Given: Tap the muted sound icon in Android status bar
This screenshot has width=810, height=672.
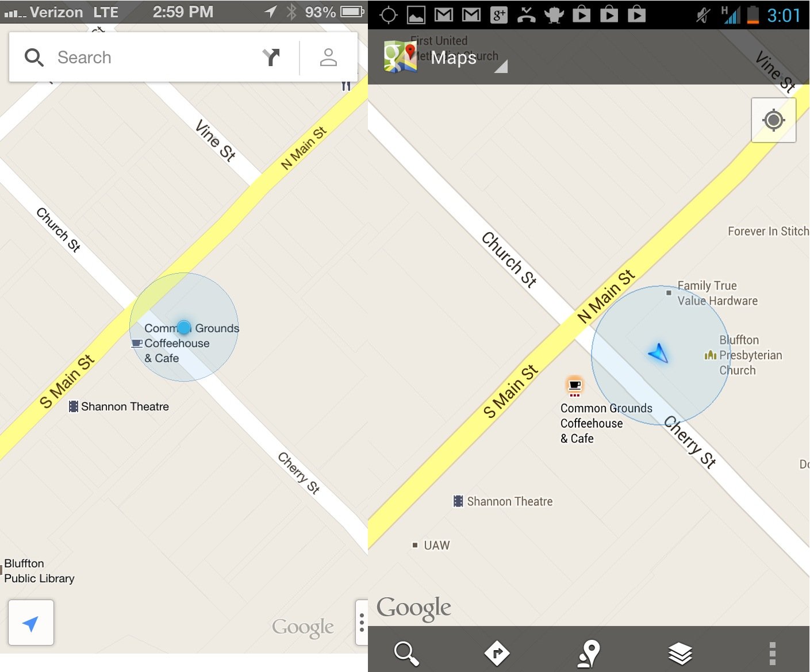Looking at the screenshot, I should pos(703,15).
